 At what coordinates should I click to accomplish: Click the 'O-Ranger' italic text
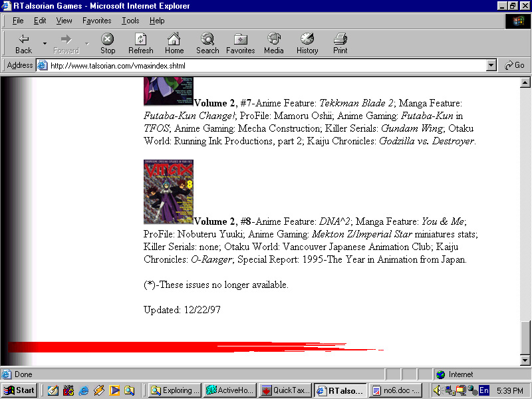[x=211, y=259]
